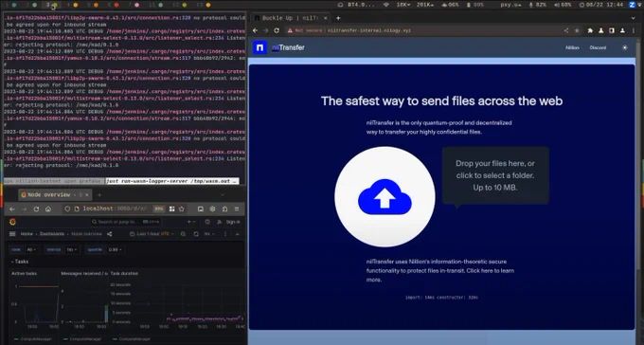Share the Grafana dashboard via share icon
The height and width of the screenshot is (345, 644).
click(109, 234)
